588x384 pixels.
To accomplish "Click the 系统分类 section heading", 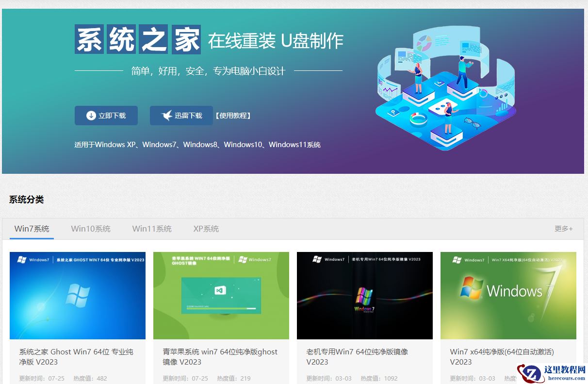I will coord(26,199).
